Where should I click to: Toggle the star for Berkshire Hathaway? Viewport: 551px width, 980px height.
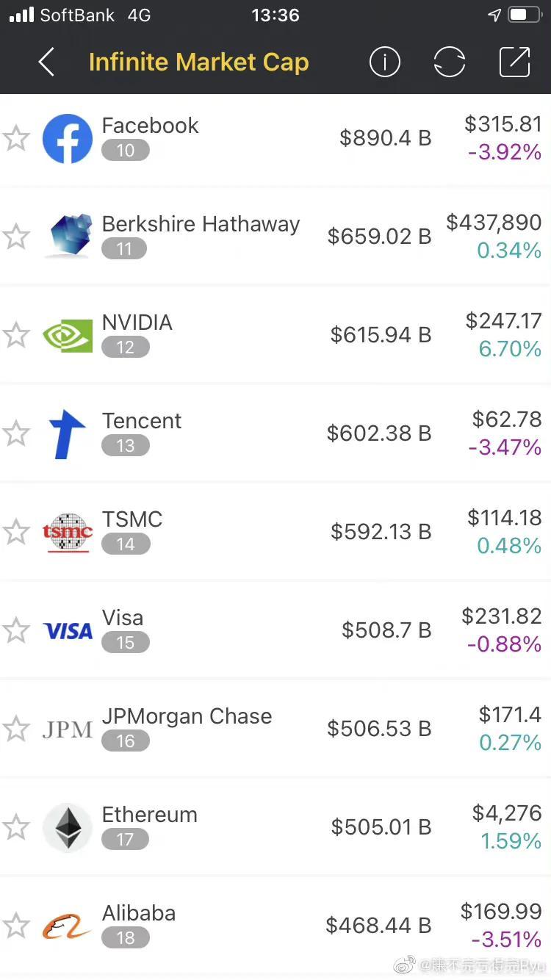point(16,237)
